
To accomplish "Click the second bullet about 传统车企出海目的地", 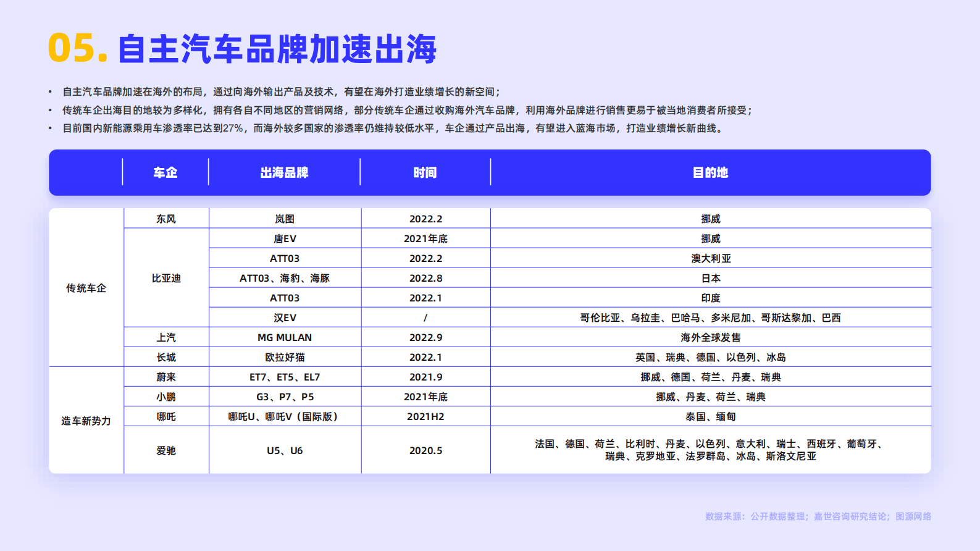I will (408, 110).
